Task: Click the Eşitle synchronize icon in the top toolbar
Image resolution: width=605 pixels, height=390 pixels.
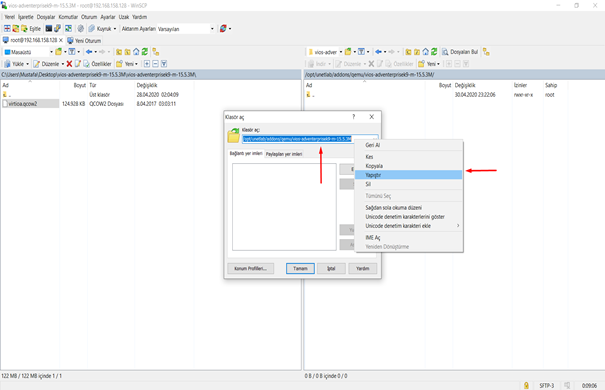Action: coord(25,29)
